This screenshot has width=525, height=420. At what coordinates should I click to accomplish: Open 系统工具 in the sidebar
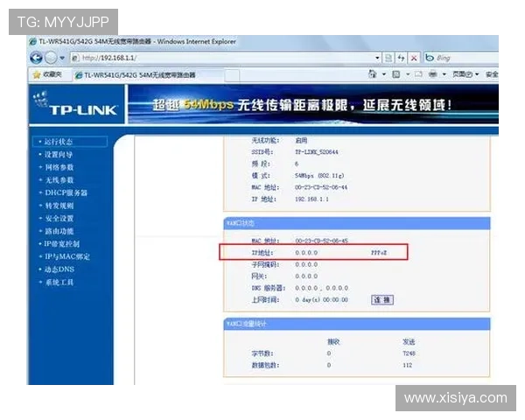click(59, 282)
